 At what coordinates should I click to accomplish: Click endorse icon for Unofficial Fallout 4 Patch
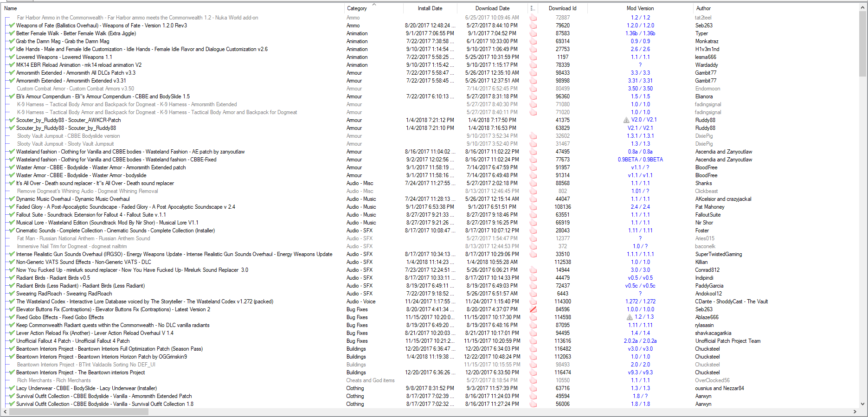point(533,341)
